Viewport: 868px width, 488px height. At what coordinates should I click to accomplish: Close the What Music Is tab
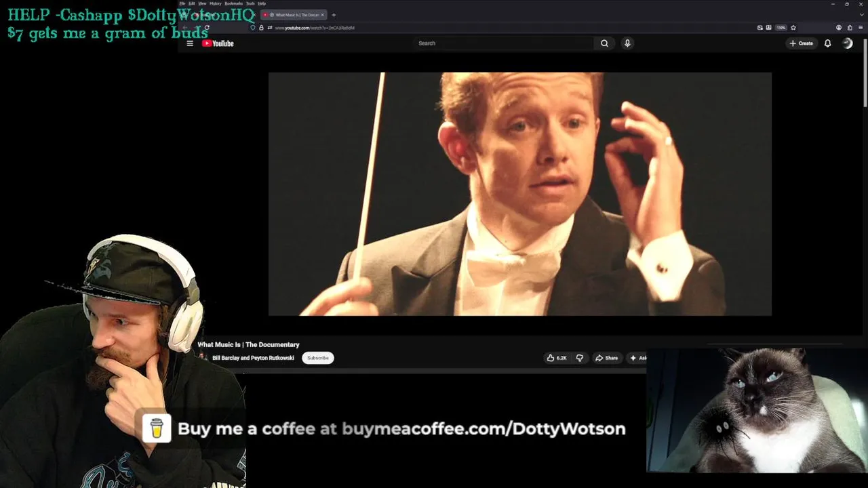click(x=322, y=15)
